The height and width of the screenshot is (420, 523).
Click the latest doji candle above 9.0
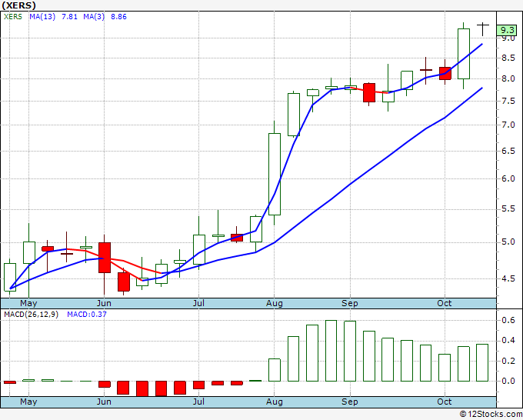[483, 29]
